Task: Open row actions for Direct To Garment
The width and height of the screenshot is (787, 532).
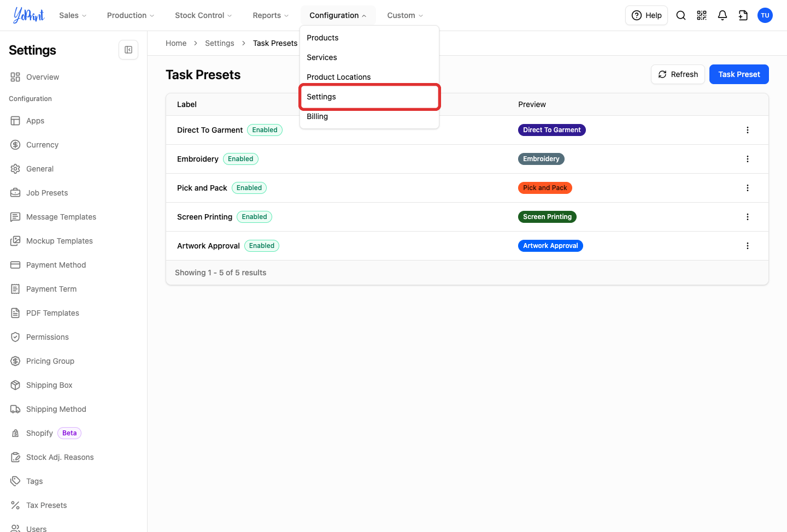Action: click(x=748, y=130)
